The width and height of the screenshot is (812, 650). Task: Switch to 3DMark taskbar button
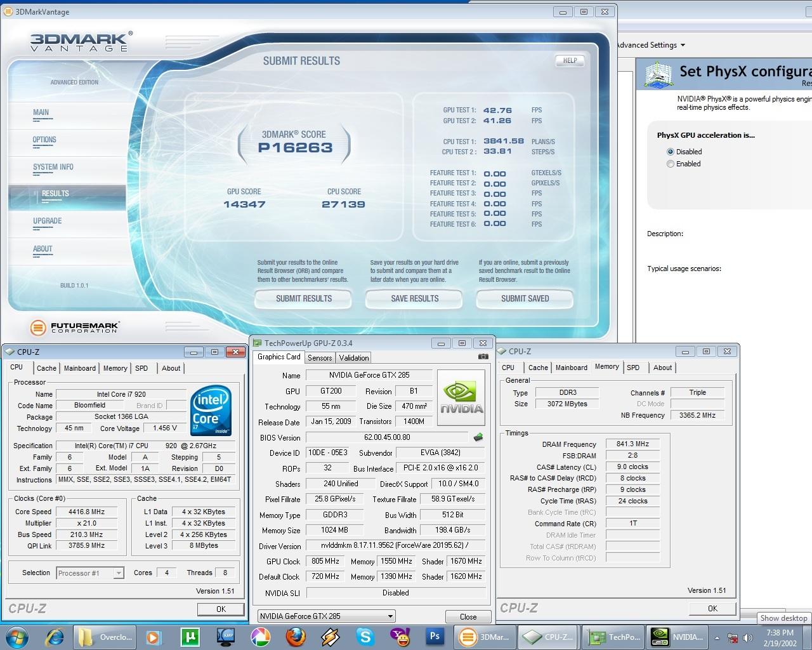point(485,637)
